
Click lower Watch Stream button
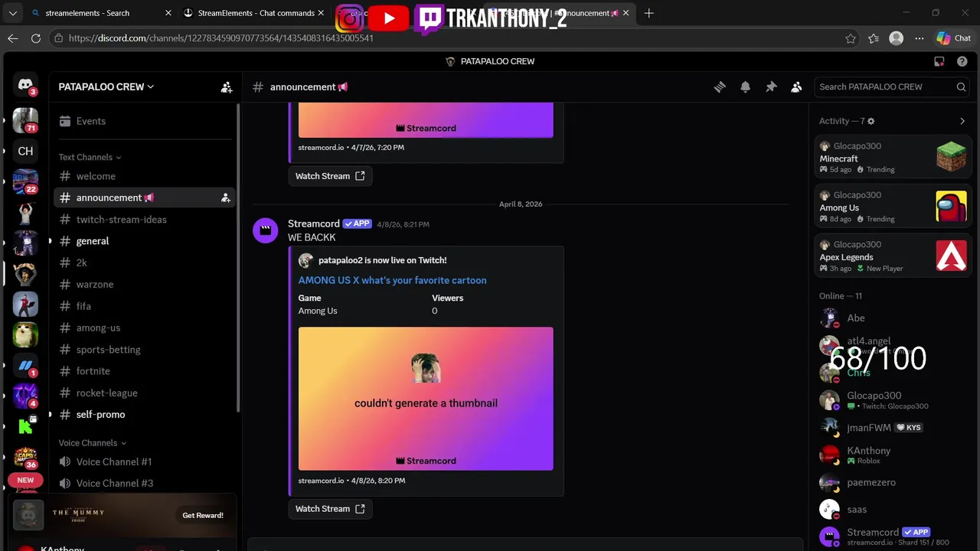[x=330, y=509]
